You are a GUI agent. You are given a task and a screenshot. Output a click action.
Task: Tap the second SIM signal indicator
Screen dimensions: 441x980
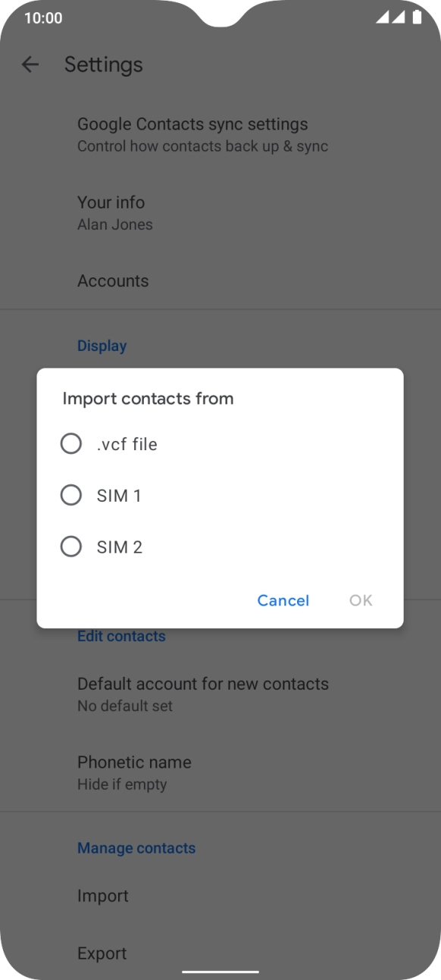[399, 17]
